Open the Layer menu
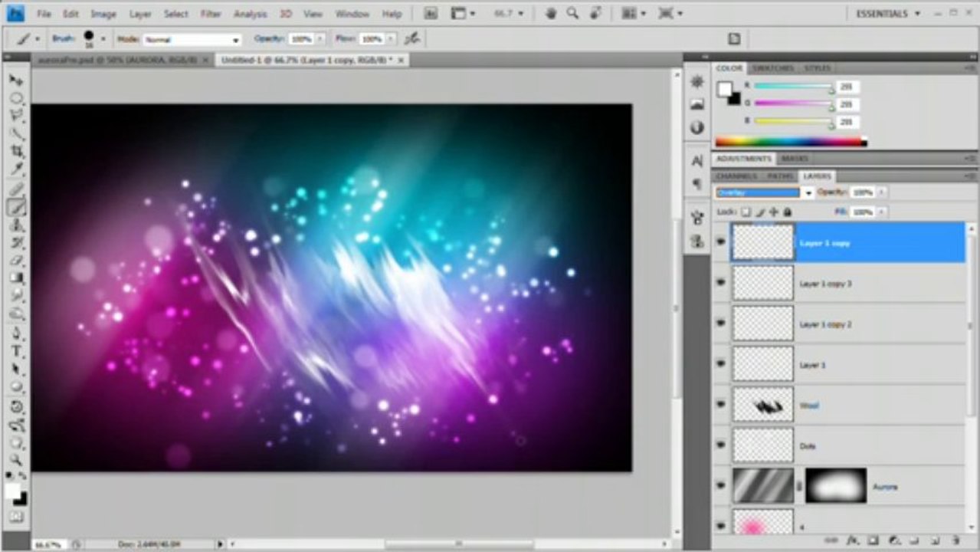The height and width of the screenshot is (552, 980). pyautogui.click(x=140, y=14)
